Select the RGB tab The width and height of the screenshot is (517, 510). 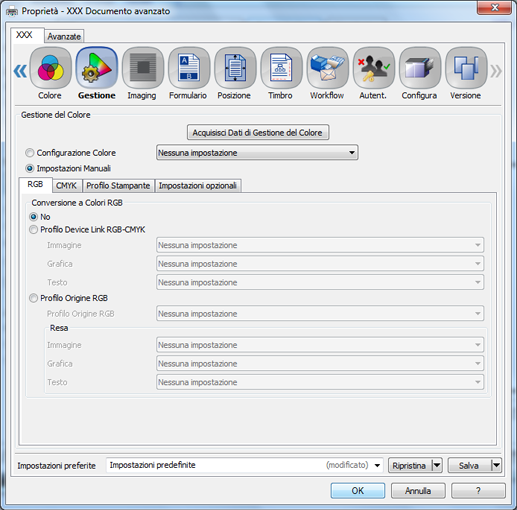coord(35,185)
